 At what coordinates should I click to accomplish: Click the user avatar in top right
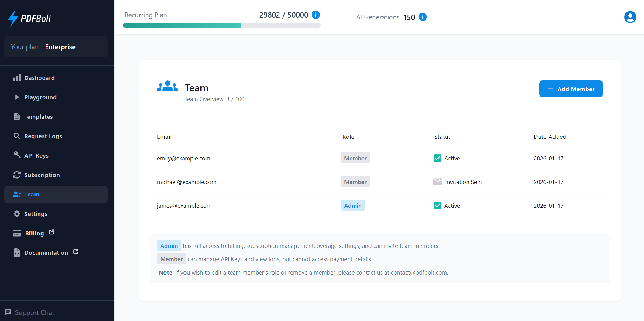(630, 17)
